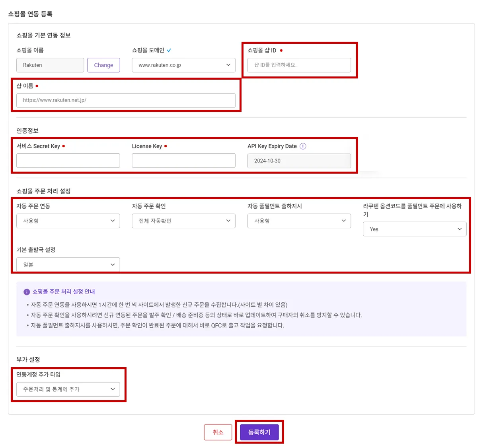This screenshot has width=491, height=448.
Task: Click the 취소 cancel button
Action: pos(218,432)
